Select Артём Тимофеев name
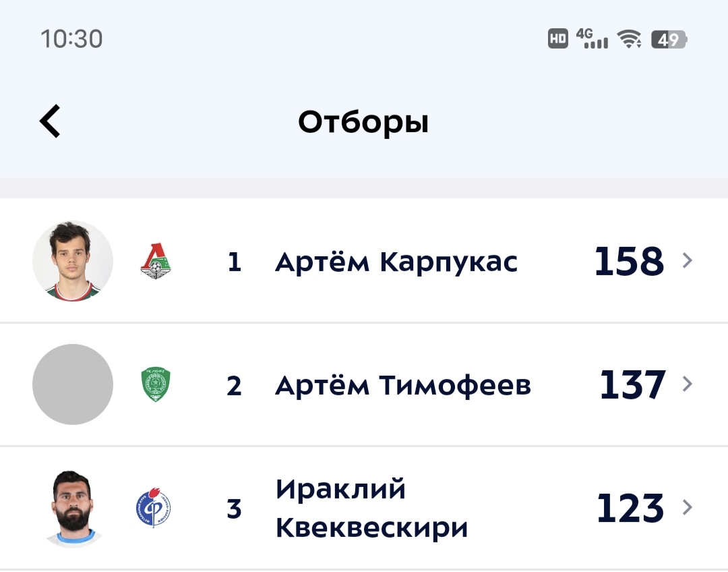The height and width of the screenshot is (572, 728). coord(403,385)
